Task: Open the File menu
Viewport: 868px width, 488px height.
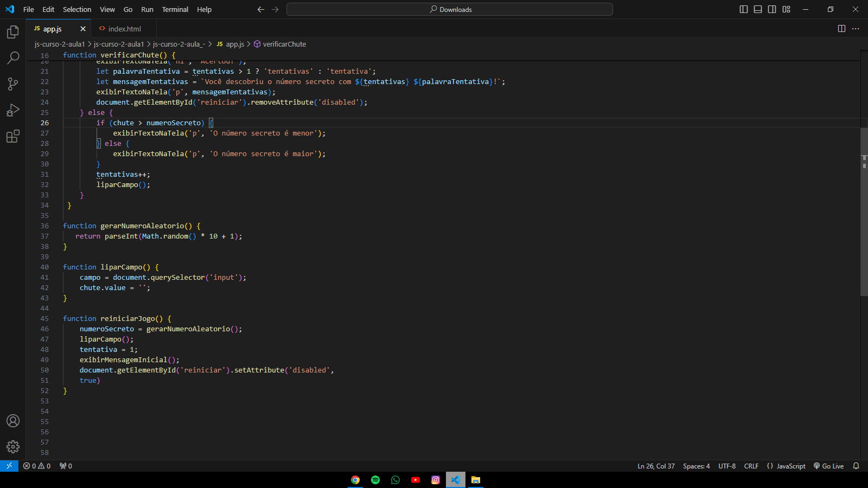Action: (29, 9)
